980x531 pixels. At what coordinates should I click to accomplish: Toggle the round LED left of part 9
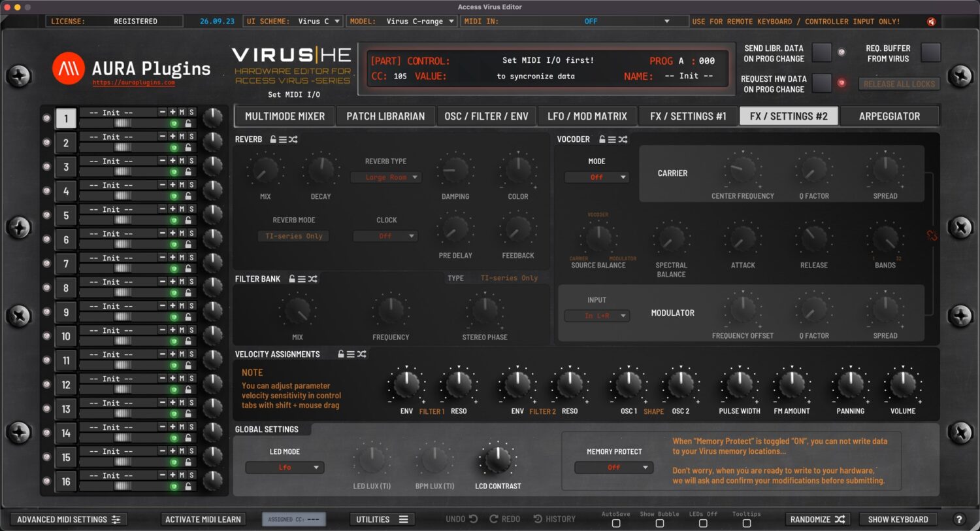[46, 312]
